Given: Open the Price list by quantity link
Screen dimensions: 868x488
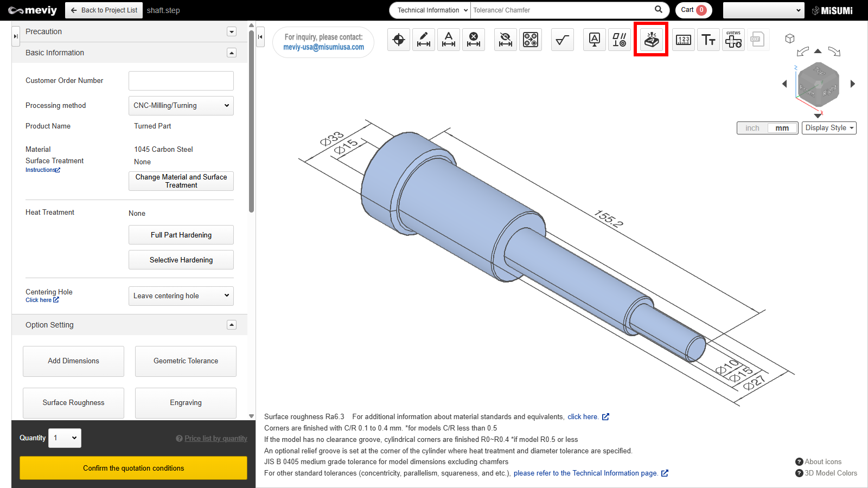Looking at the screenshot, I should tap(215, 439).
